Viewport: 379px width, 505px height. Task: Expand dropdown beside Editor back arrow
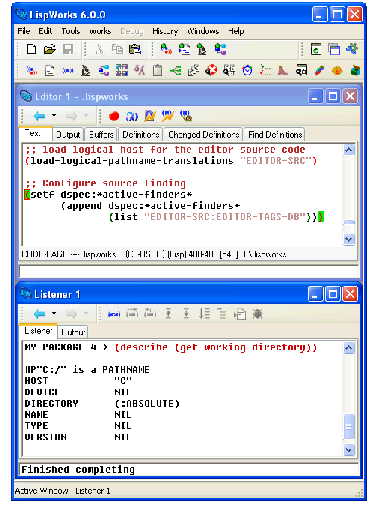(x=54, y=116)
